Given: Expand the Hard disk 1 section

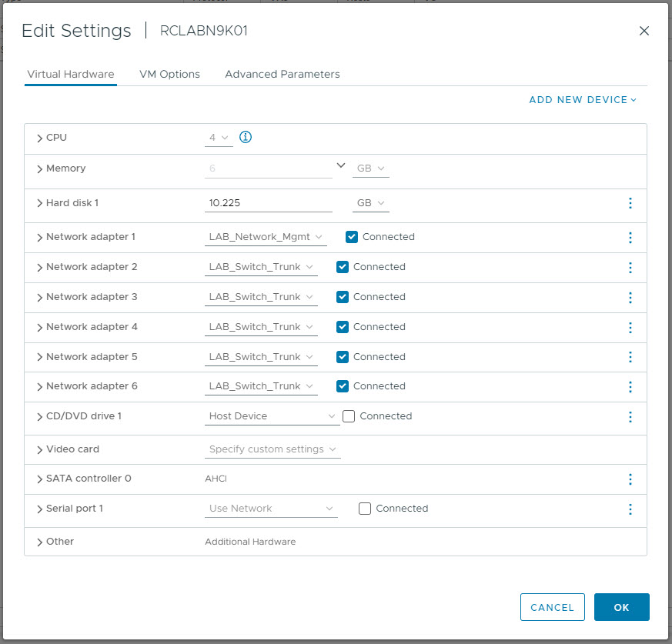Looking at the screenshot, I should tap(39, 203).
